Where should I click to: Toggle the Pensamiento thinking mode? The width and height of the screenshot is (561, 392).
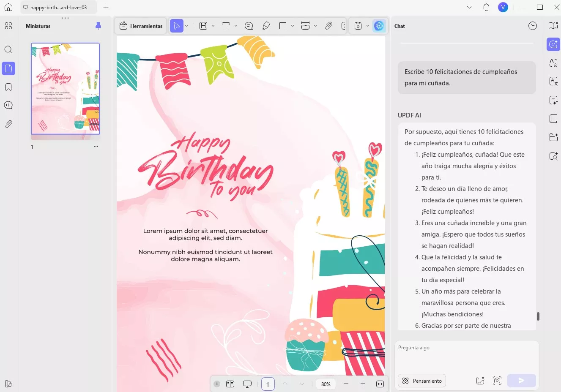tap(422, 381)
